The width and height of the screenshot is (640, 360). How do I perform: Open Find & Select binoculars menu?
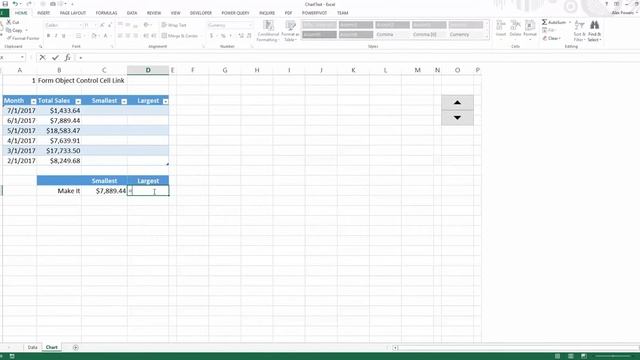coord(594,31)
